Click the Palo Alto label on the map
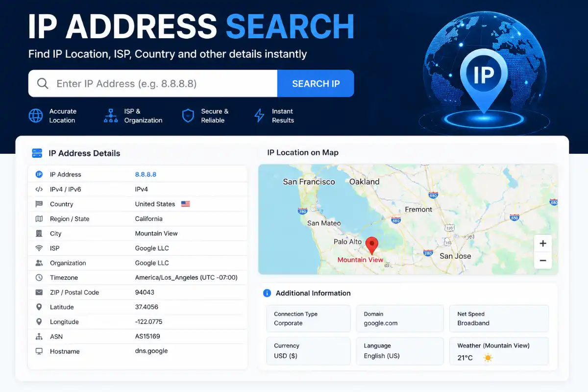The image size is (588, 392). [x=348, y=242]
